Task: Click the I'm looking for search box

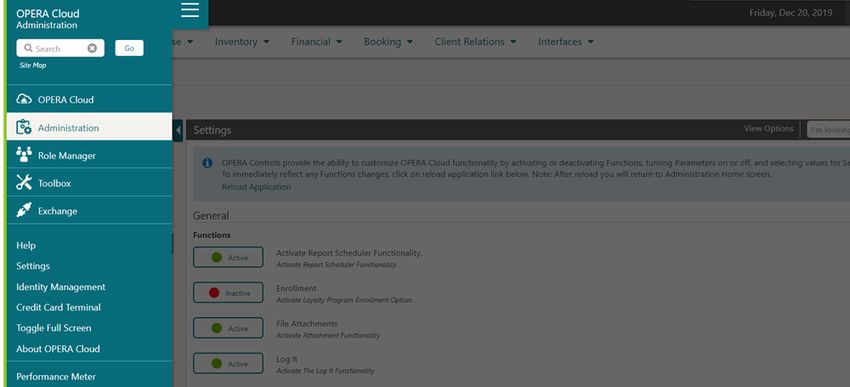Action: [828, 130]
